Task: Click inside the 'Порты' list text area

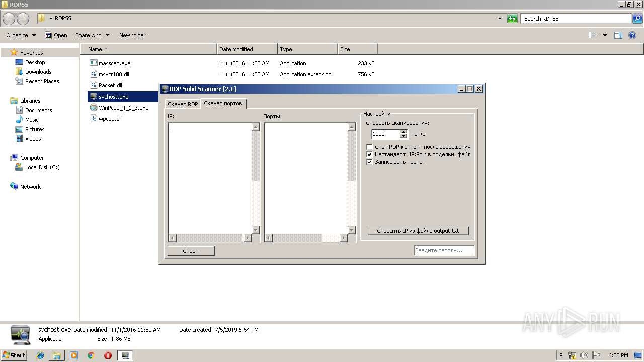Action: 306,178
